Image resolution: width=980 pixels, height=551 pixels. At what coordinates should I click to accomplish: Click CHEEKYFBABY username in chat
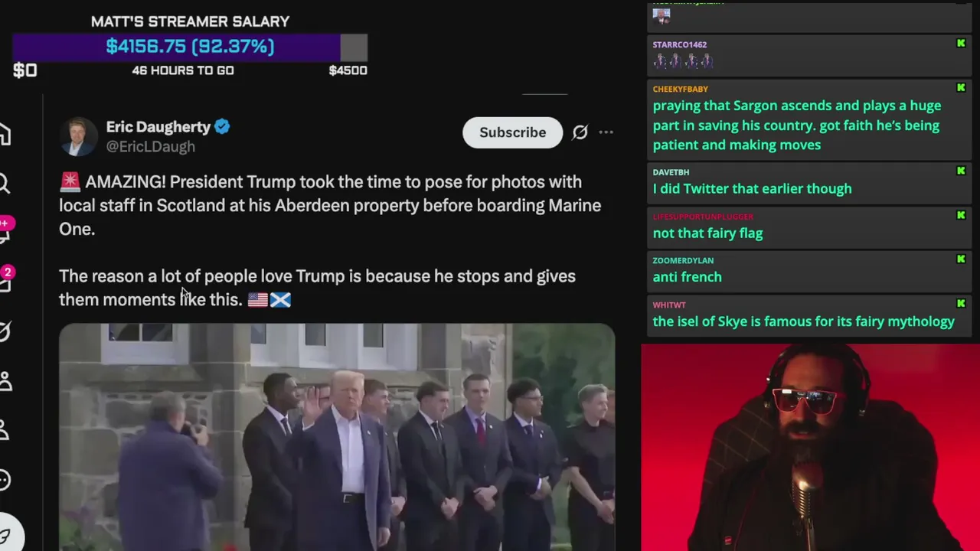(x=680, y=89)
